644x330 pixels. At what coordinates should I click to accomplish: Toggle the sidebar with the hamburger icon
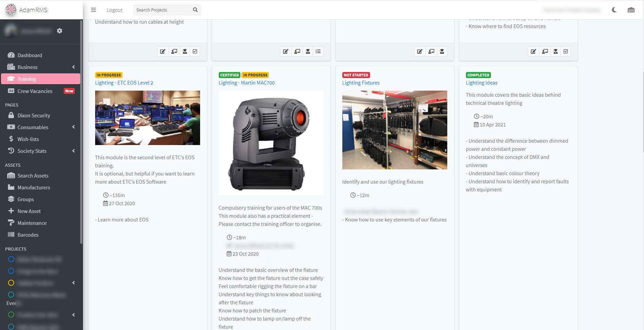[93, 10]
